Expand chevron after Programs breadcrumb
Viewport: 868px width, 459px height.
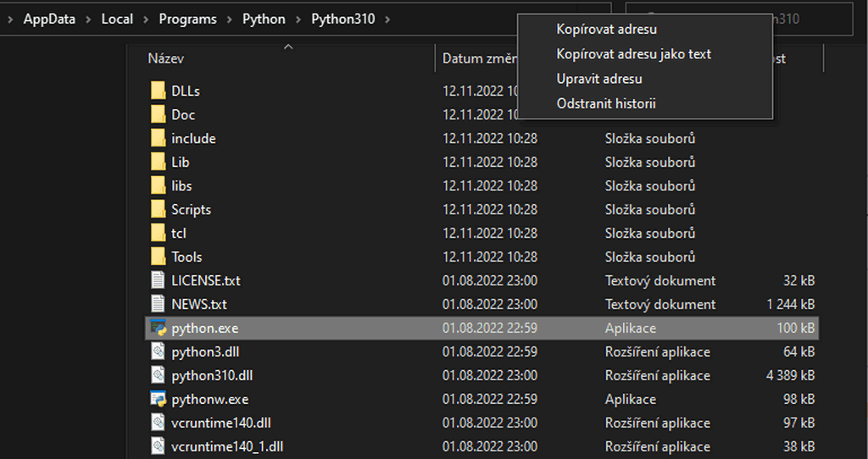tap(230, 19)
